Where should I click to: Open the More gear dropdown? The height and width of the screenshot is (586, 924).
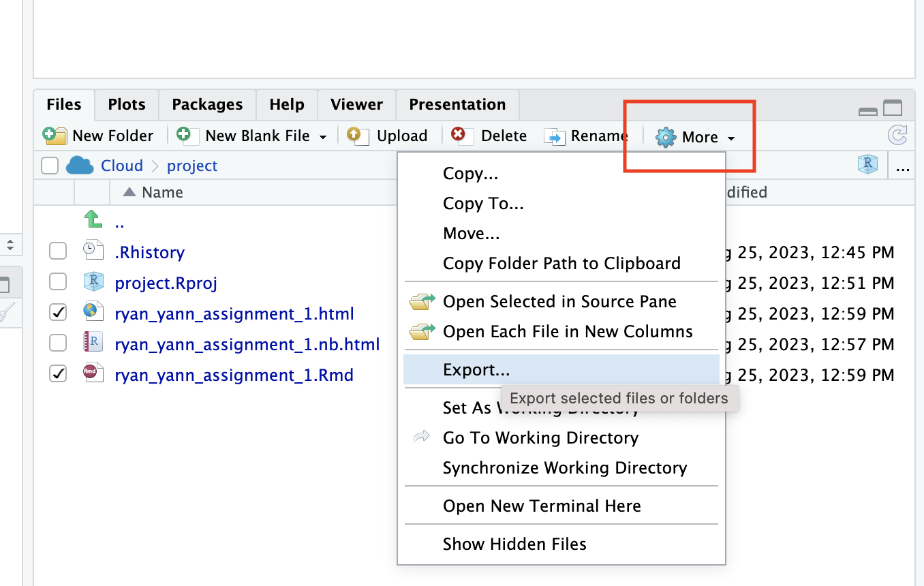[695, 137]
